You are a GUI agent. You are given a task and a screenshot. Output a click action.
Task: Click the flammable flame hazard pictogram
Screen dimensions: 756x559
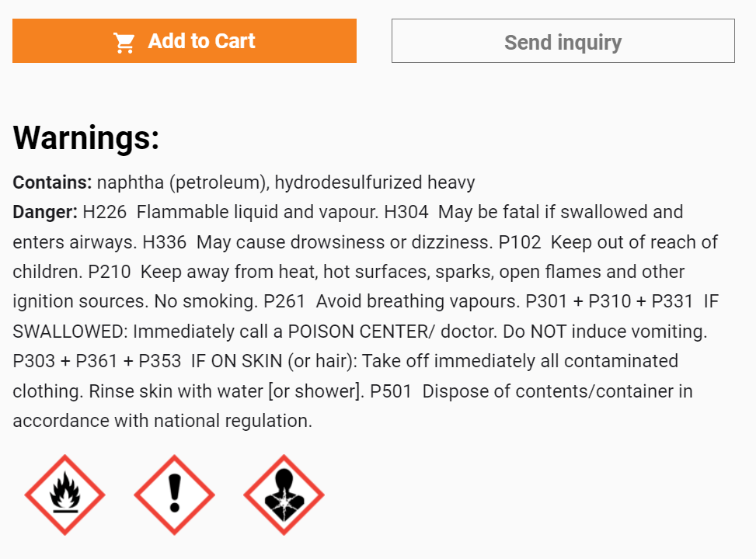[x=65, y=495]
